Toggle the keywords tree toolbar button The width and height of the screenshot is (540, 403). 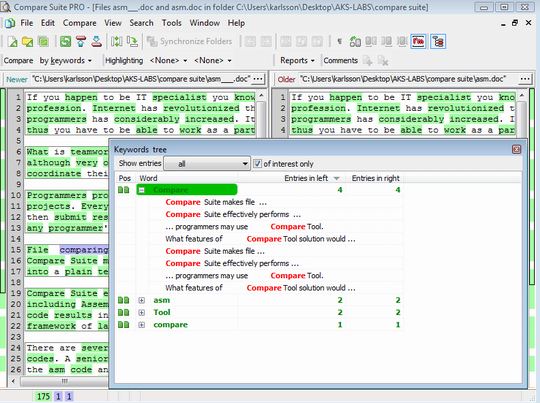[x=438, y=41]
